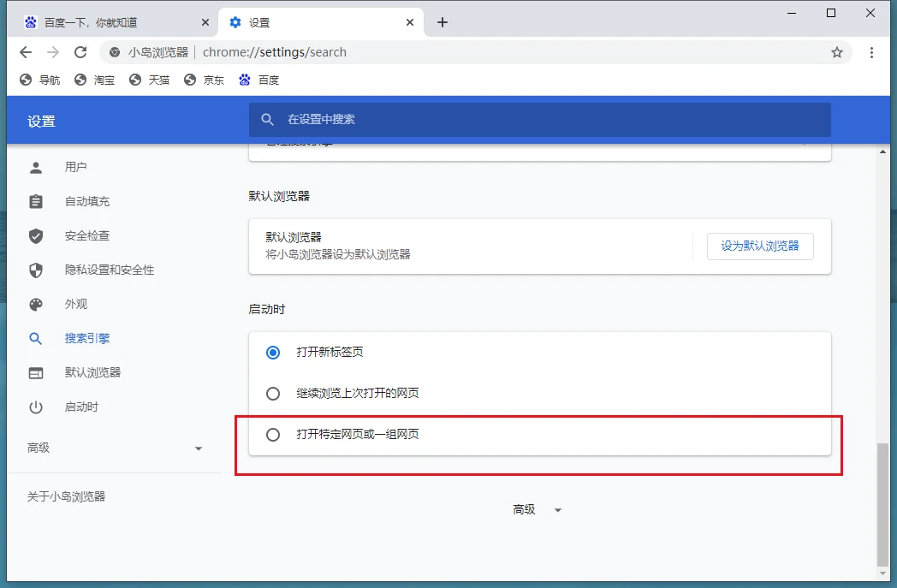Click the 设为默认浏览器 button
Screen dimensions: 897x588
(760, 246)
